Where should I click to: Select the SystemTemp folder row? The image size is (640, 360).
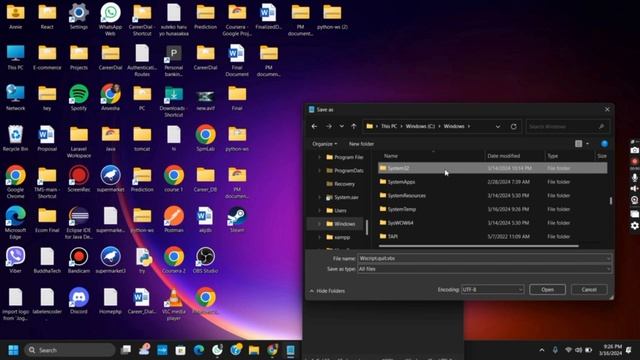pyautogui.click(x=493, y=209)
